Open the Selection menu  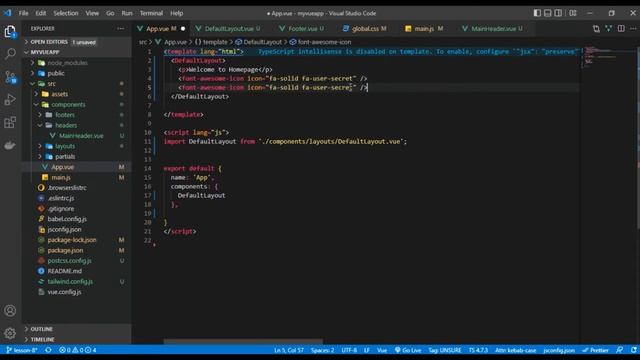(x=66, y=13)
